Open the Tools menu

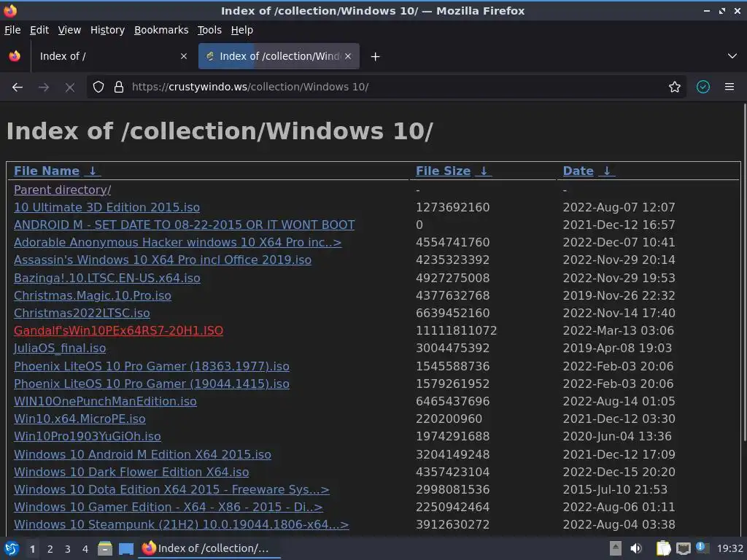click(x=209, y=30)
